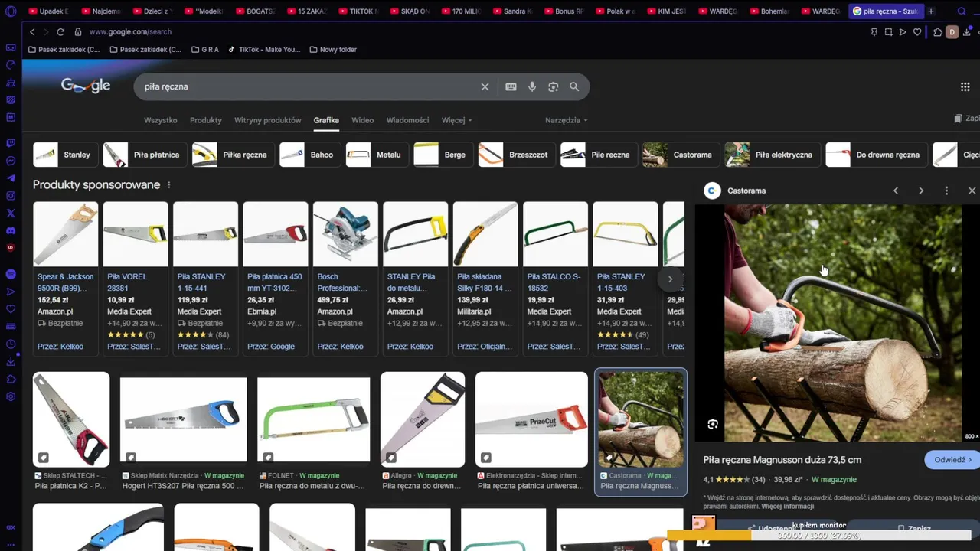Open sidebar settings gear icon
Screen dimensions: 980x551
(x=11, y=396)
